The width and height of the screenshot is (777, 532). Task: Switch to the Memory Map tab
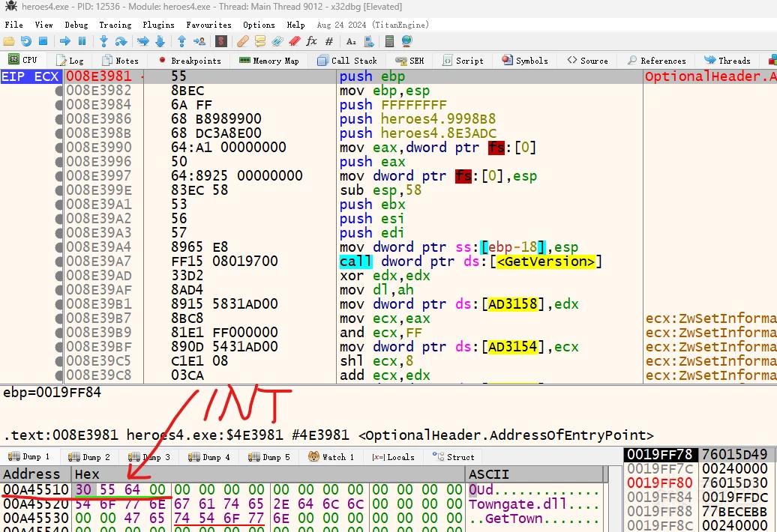point(269,61)
